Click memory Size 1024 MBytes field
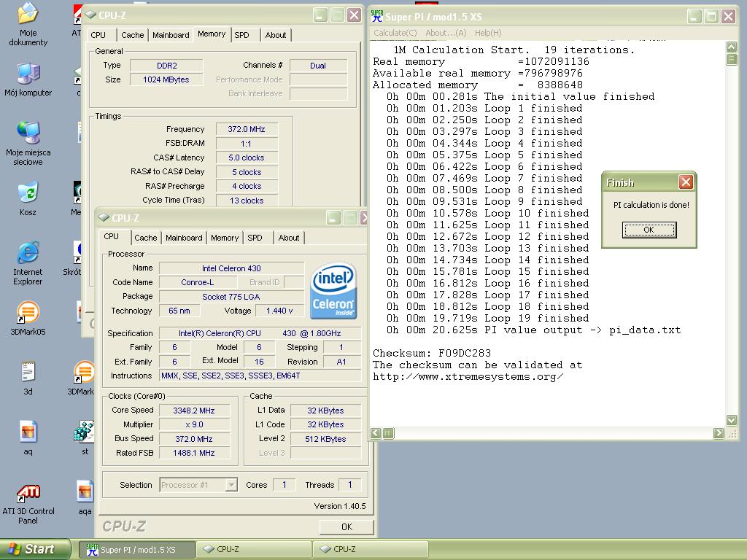This screenshot has height=560, width=747. (x=167, y=80)
